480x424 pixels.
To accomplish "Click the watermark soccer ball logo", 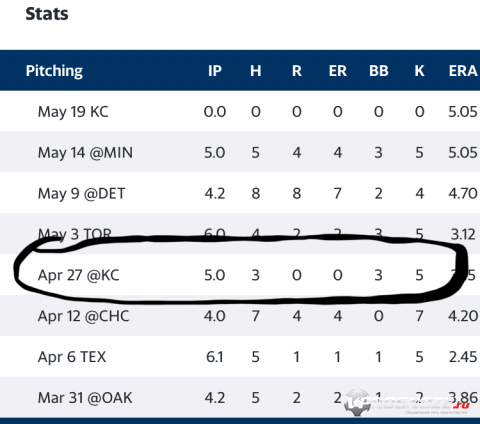I will point(357,403).
